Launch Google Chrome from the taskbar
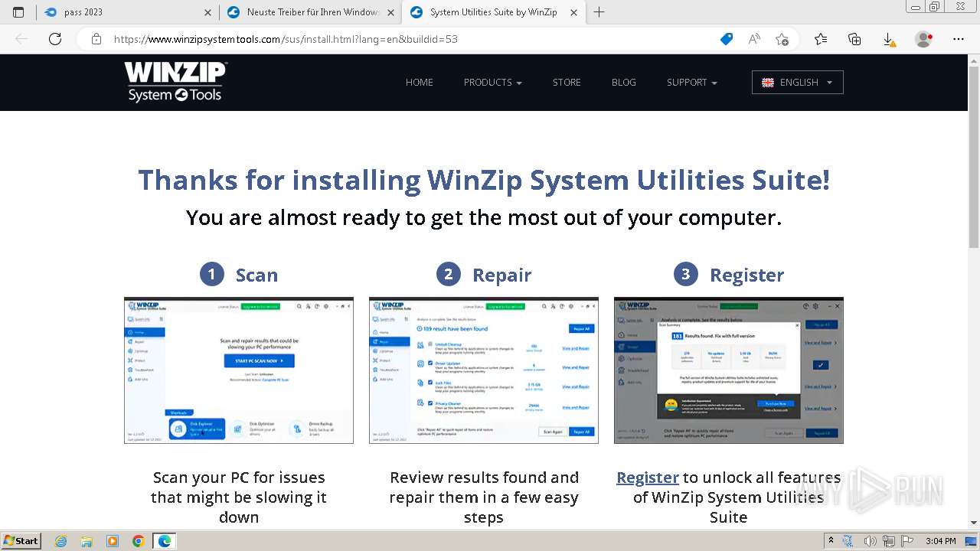The width and height of the screenshot is (980, 551). point(139,541)
